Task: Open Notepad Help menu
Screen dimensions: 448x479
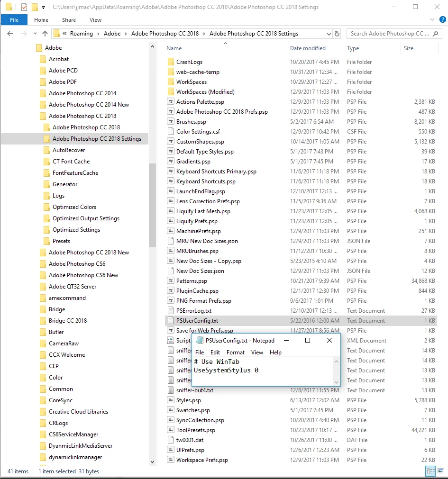Action: tap(275, 352)
